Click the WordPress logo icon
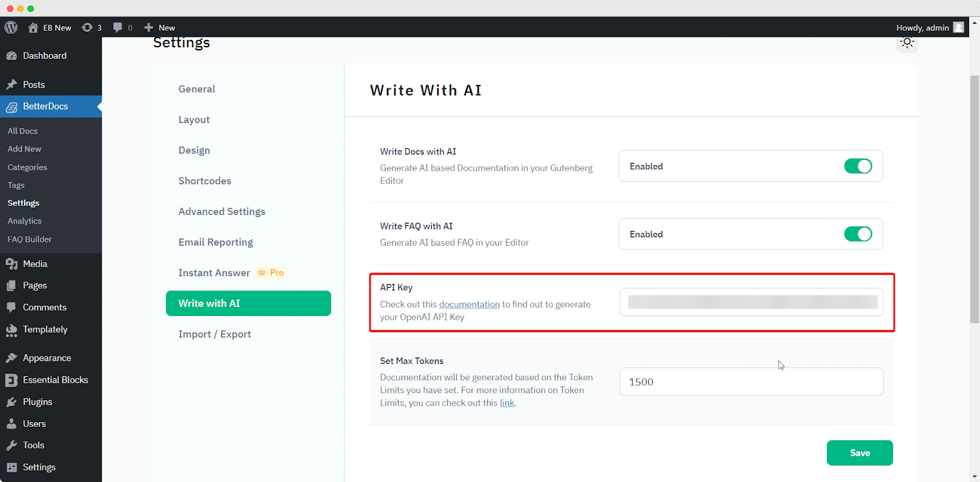This screenshot has width=980, height=482. coord(11,28)
